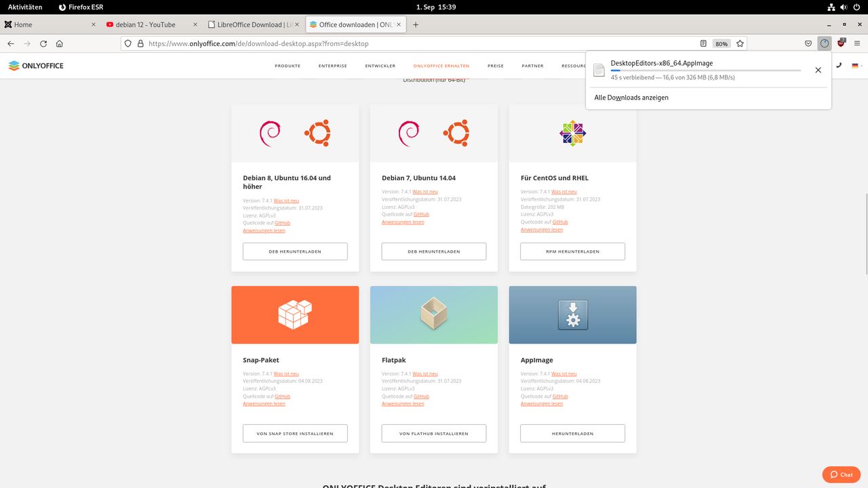Open the uBlock shield extension icon
Image resolution: width=868 pixels, height=488 pixels.
pos(842,43)
